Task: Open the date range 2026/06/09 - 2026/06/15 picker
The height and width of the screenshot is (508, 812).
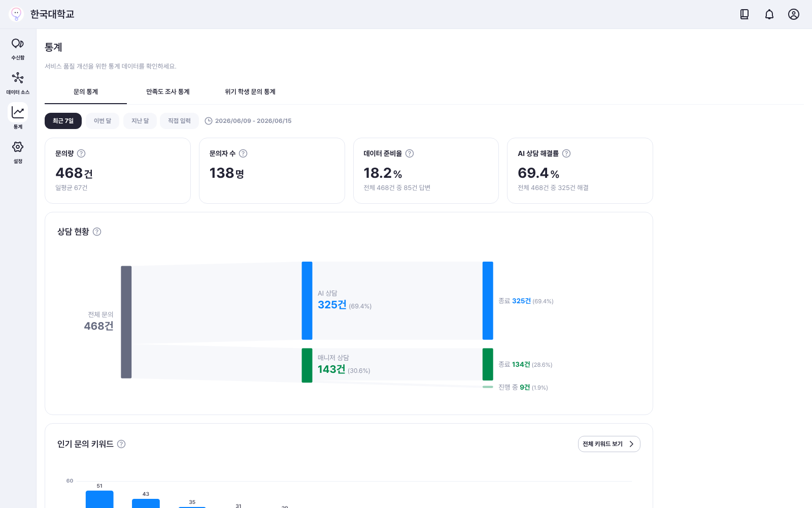Action: pyautogui.click(x=248, y=121)
